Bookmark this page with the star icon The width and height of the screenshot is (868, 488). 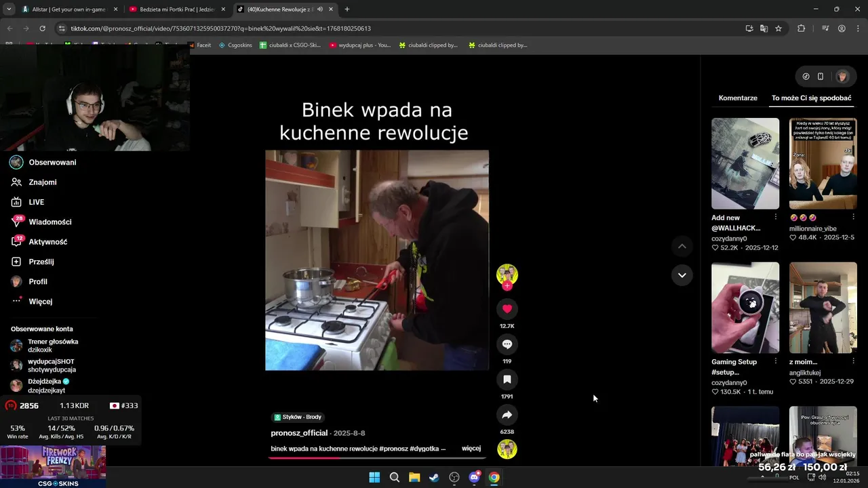[778, 28]
